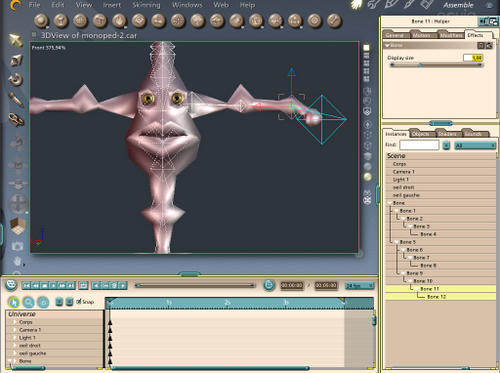500x373 pixels.
Task: Open the frames per second dropdown
Action: point(359,285)
